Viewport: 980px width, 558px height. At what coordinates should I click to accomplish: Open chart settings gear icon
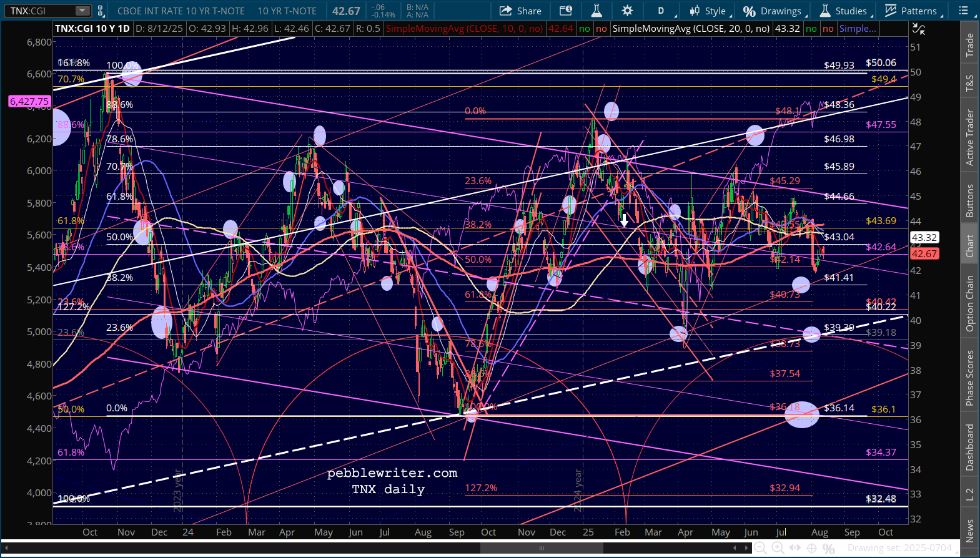click(627, 11)
